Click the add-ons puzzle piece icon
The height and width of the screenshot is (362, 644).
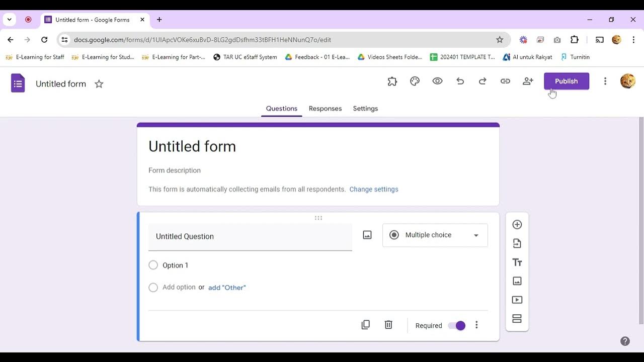pyautogui.click(x=392, y=81)
